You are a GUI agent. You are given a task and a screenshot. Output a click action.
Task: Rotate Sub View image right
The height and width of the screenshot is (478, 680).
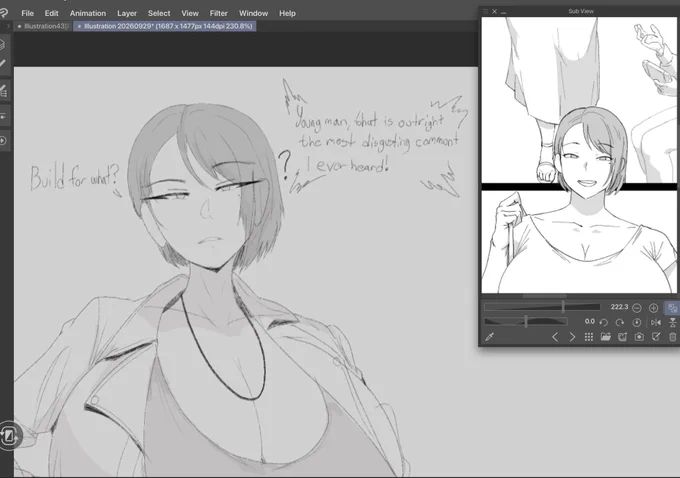click(620, 322)
